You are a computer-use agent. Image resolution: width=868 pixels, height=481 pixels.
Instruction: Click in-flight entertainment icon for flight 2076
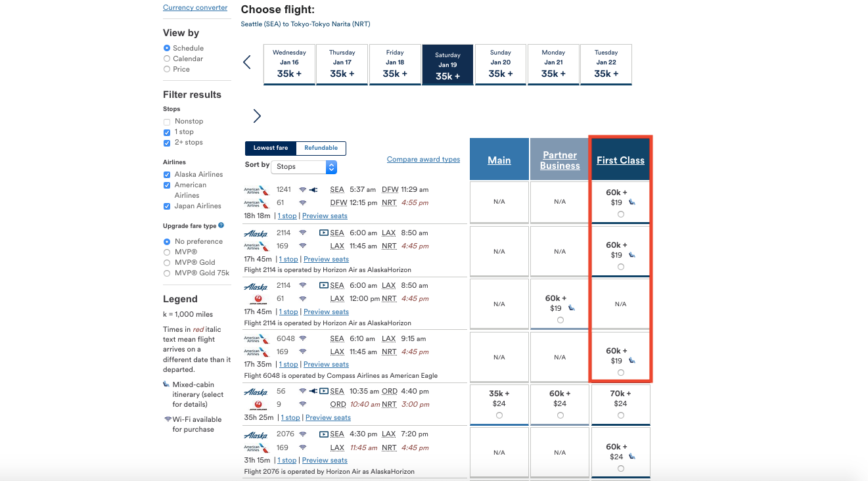point(323,434)
